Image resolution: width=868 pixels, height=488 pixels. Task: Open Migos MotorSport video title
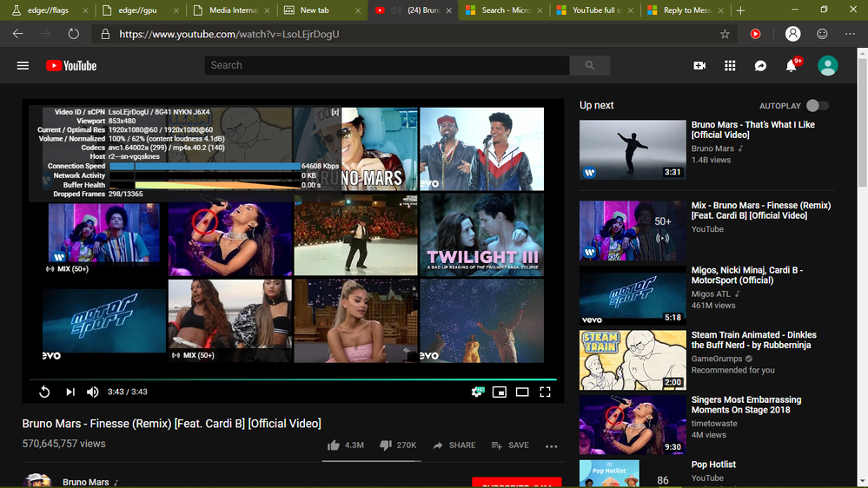(x=746, y=275)
